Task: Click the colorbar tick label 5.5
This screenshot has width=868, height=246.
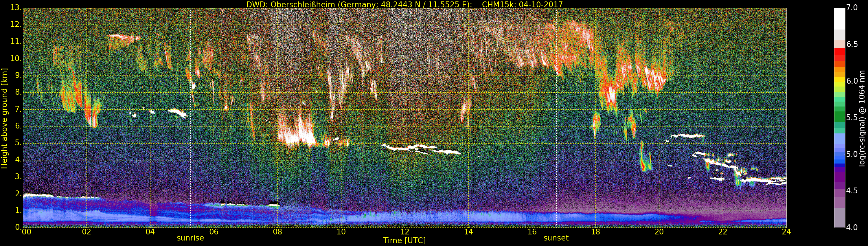Action: 852,118
